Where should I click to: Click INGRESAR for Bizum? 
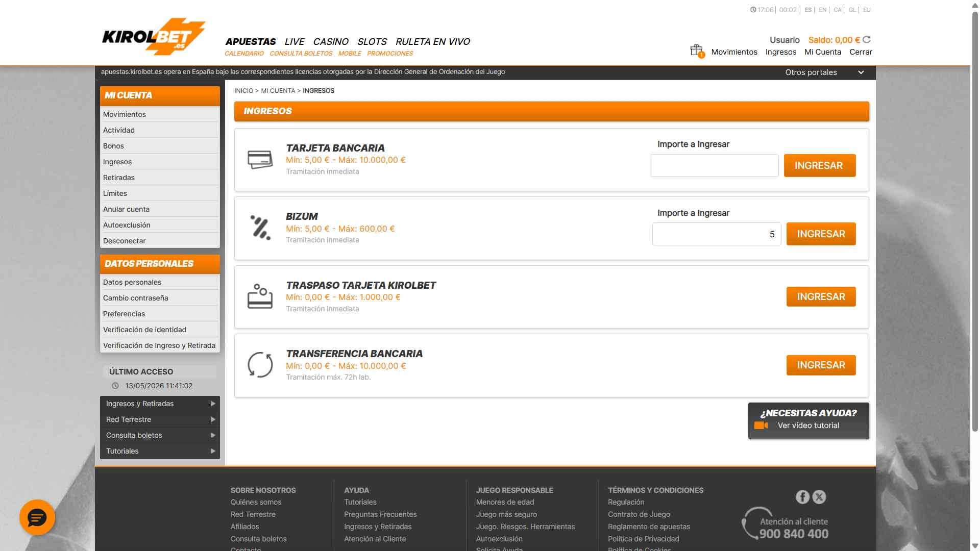point(821,234)
